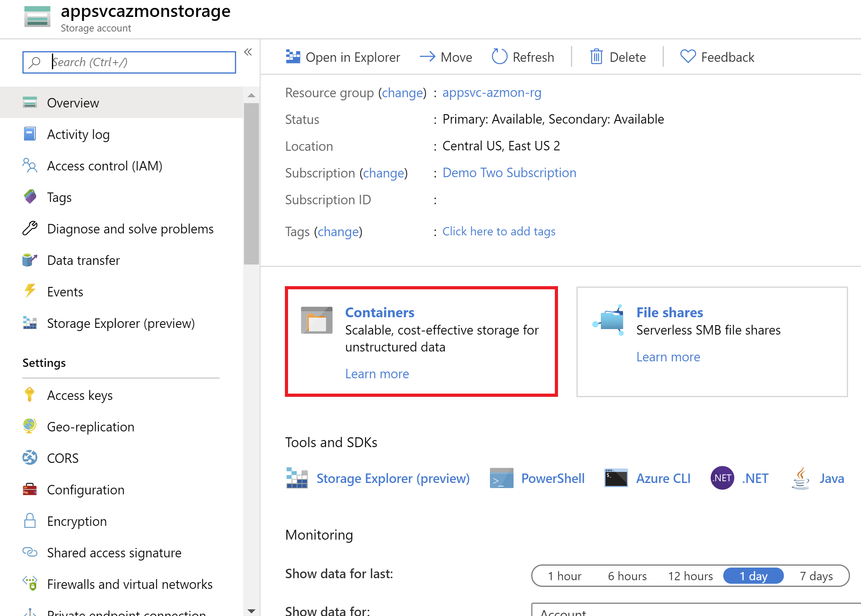Collapse the sidebar with double chevron
The width and height of the screenshot is (861, 616).
point(248,52)
